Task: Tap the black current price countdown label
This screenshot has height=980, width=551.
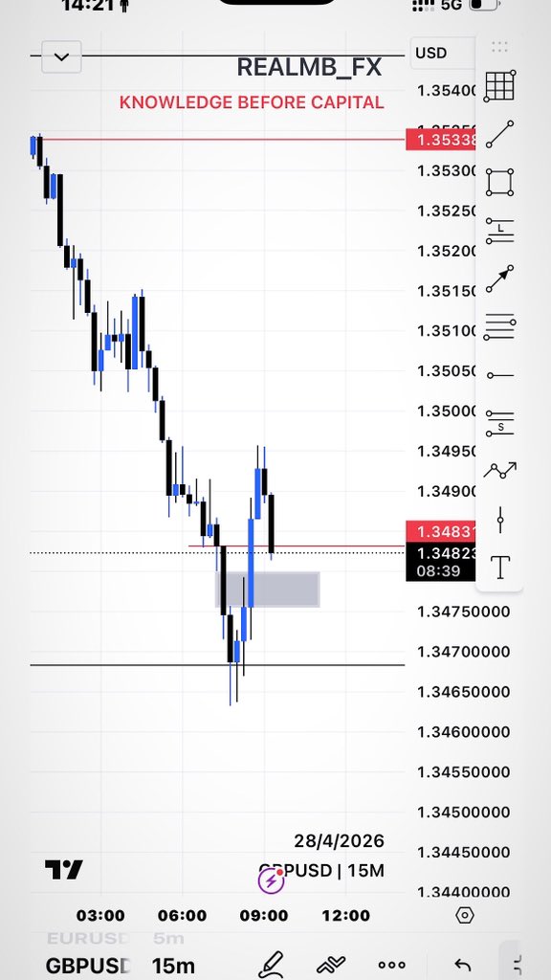Action: click(x=441, y=562)
